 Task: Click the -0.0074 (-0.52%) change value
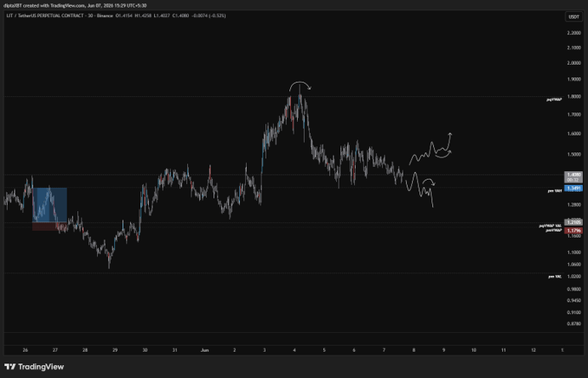[209, 16]
